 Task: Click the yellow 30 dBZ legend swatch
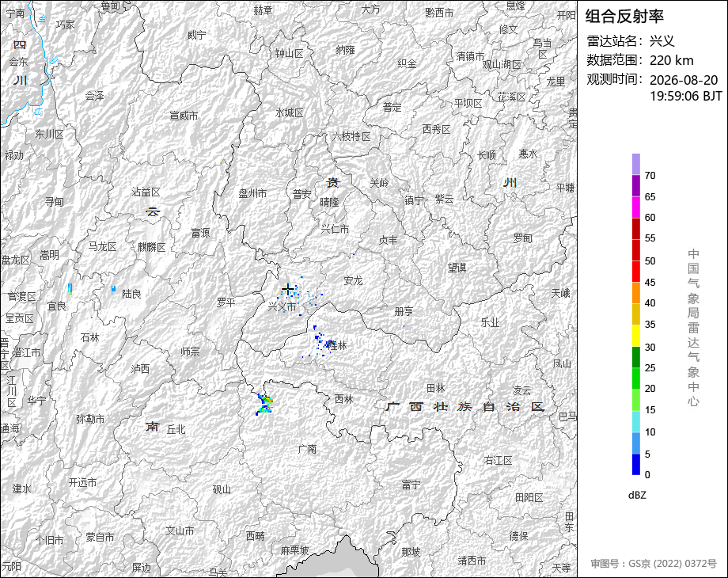coord(636,336)
